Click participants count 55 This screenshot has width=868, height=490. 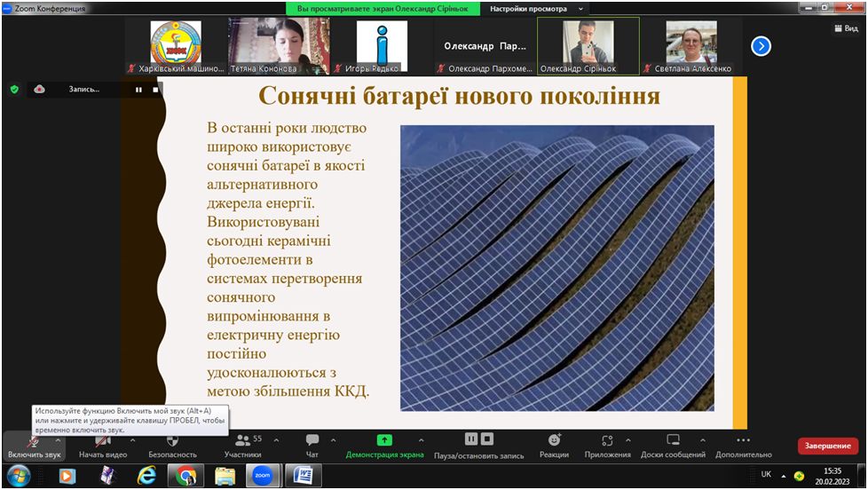point(257,439)
